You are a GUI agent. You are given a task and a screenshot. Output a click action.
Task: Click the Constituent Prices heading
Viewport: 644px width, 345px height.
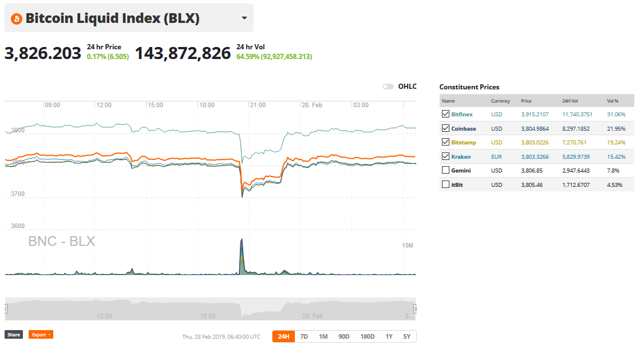pyautogui.click(x=469, y=87)
